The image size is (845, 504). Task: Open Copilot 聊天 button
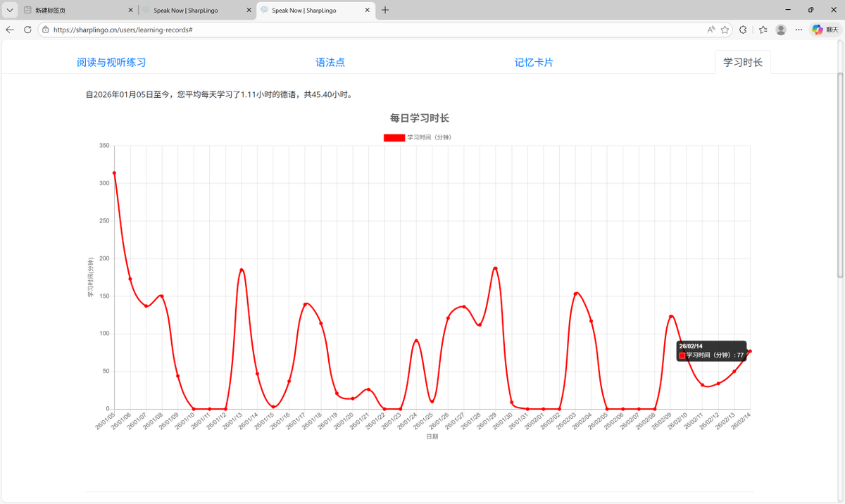coord(826,30)
